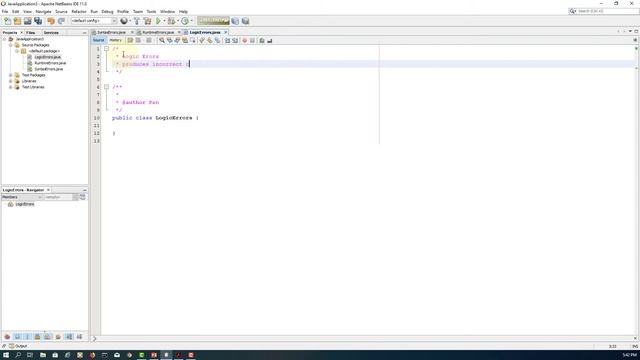Click the Toggle Bookmark icon in editor toolbar
This screenshot has width=640, height=360.
[x=218, y=40]
